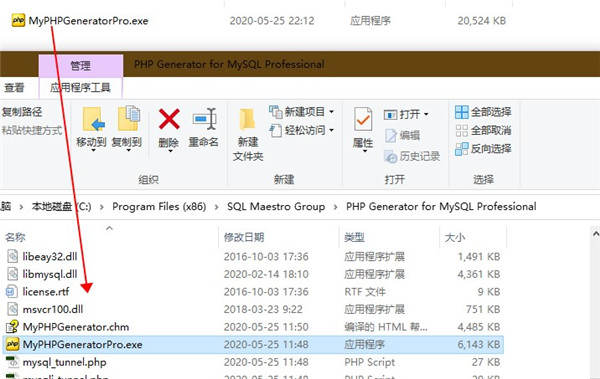Click the Invert selection grid icon
The image size is (600, 379).
[x=462, y=149]
